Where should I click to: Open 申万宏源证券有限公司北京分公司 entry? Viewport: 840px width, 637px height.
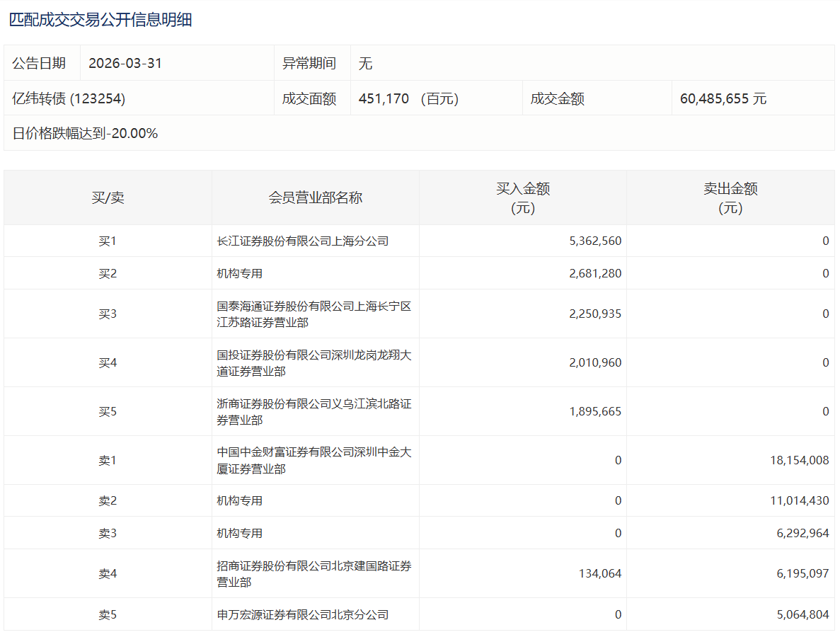[303, 614]
